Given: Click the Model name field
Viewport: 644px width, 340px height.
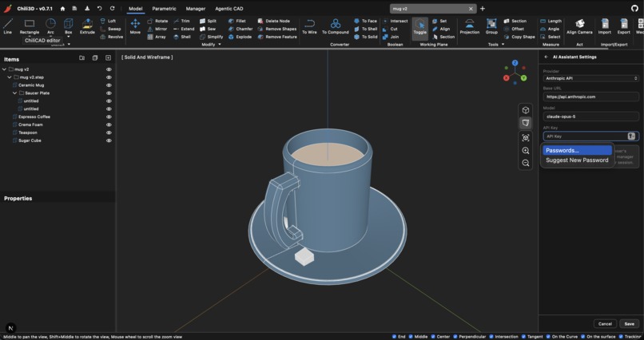Looking at the screenshot, I should click(590, 117).
